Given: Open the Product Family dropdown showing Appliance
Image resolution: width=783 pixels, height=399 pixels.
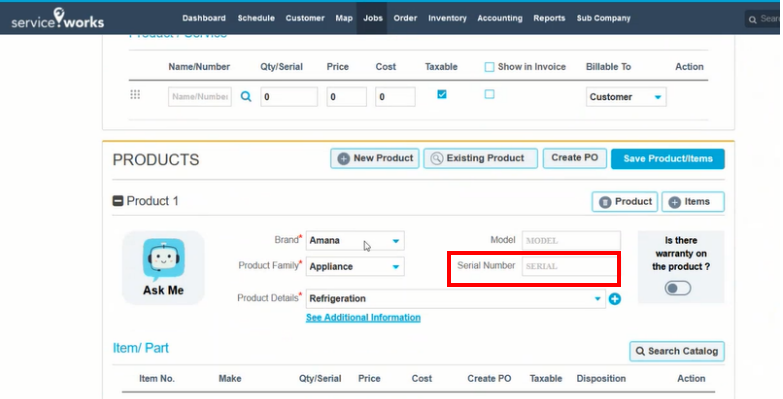Looking at the screenshot, I should coord(355,267).
